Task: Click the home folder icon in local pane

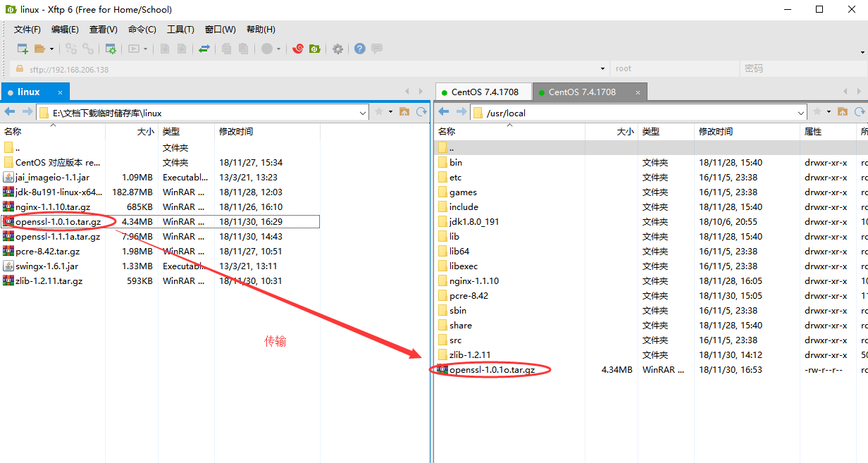Action: 404,112
